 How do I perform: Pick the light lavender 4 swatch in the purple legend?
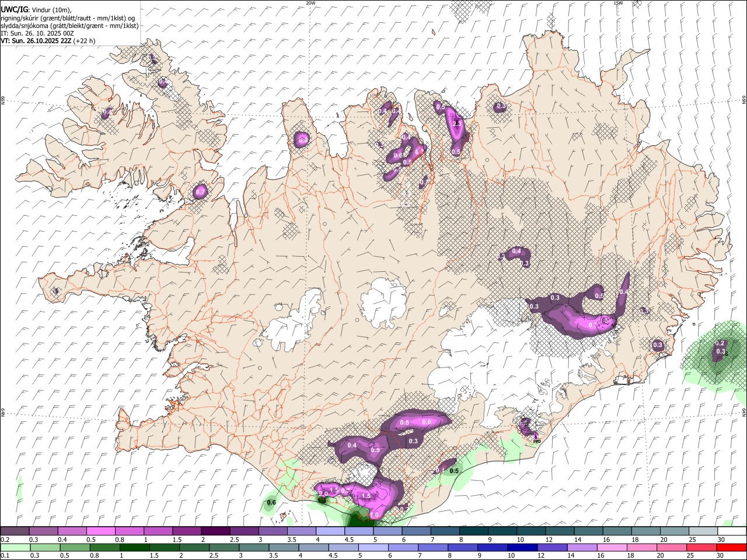click(x=329, y=531)
